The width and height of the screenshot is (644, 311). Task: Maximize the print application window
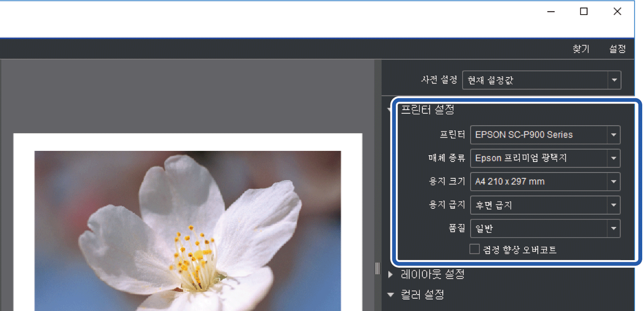[x=584, y=12]
